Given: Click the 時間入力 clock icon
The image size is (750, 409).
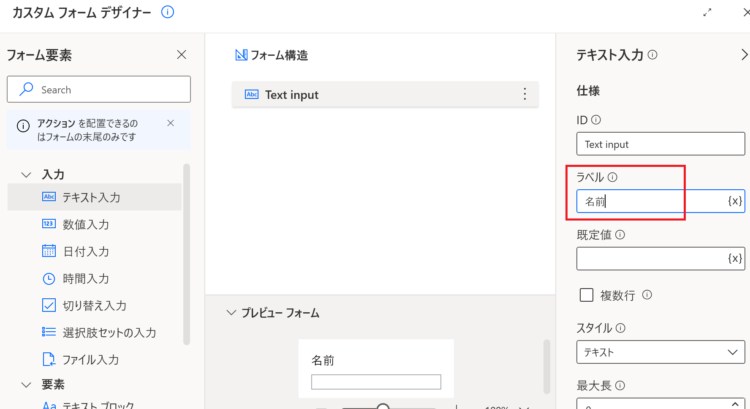Looking at the screenshot, I should point(49,278).
